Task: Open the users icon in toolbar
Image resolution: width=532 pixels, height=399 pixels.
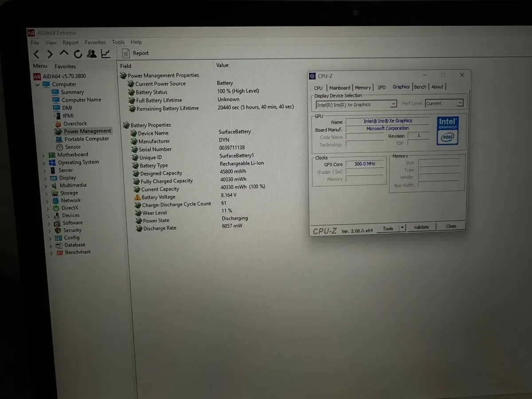Action: [x=92, y=54]
